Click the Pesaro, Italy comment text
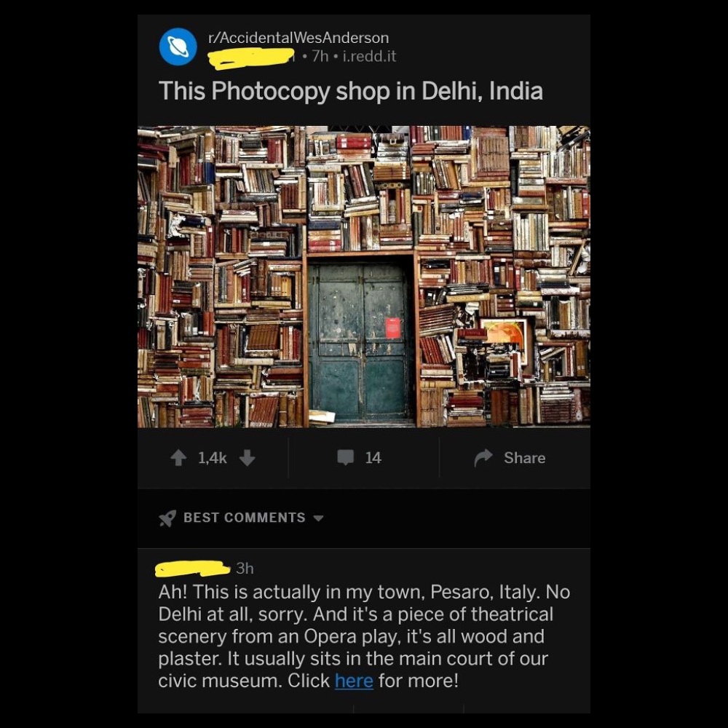The height and width of the screenshot is (728, 728). (x=363, y=636)
